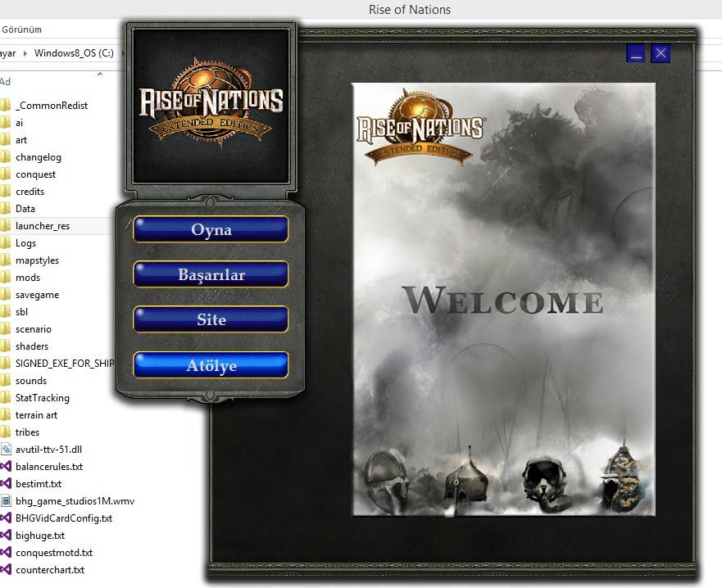Select the bestimt.txt file
The image size is (722, 588).
pos(39,484)
